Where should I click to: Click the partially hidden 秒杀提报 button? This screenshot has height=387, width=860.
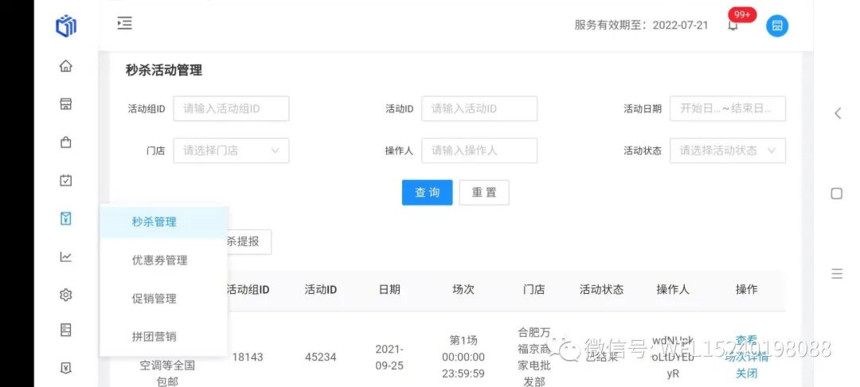coord(250,242)
